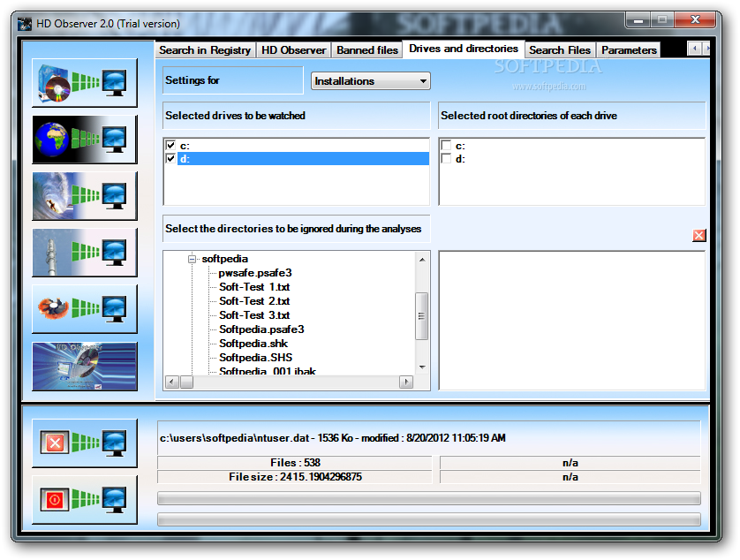Switch to the Search in Registry tab
The image size is (740, 560).
pos(205,50)
